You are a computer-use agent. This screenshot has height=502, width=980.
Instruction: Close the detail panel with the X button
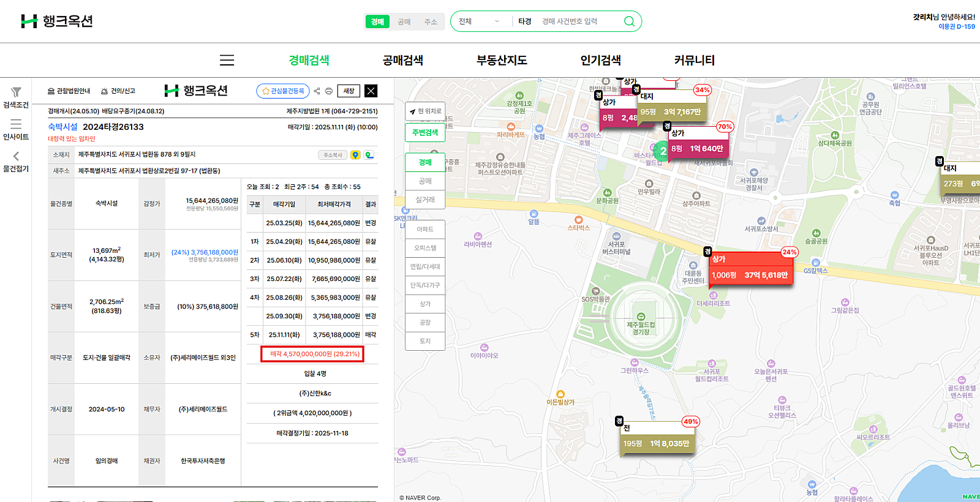tap(371, 91)
